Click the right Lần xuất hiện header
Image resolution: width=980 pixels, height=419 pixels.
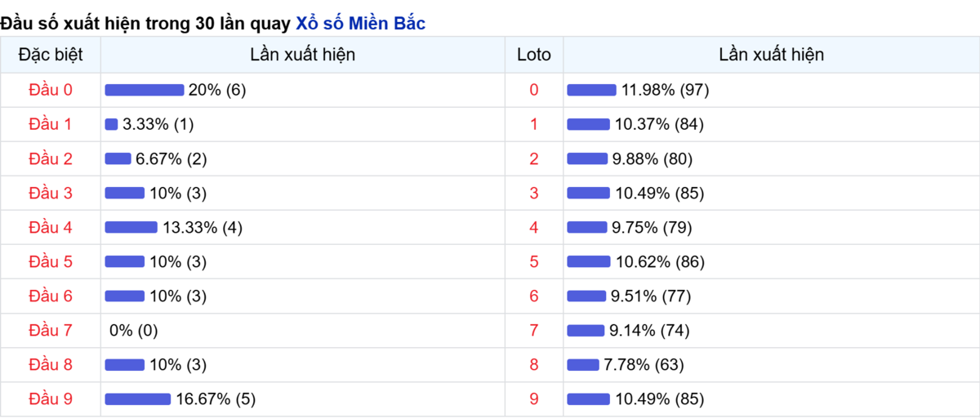[772, 56]
